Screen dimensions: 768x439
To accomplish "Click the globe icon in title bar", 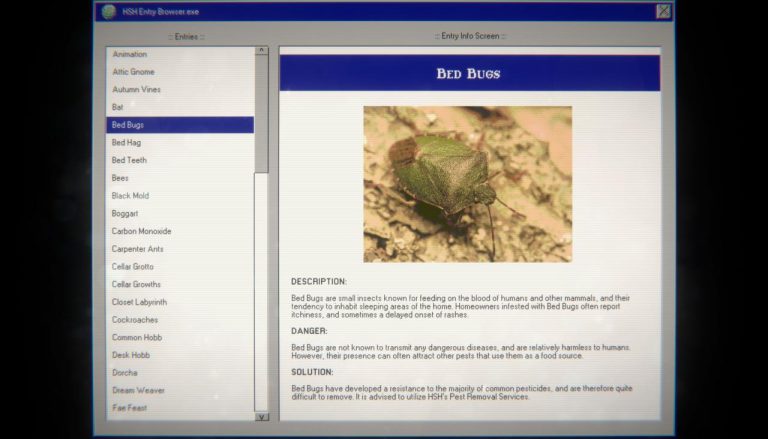I will coord(108,12).
